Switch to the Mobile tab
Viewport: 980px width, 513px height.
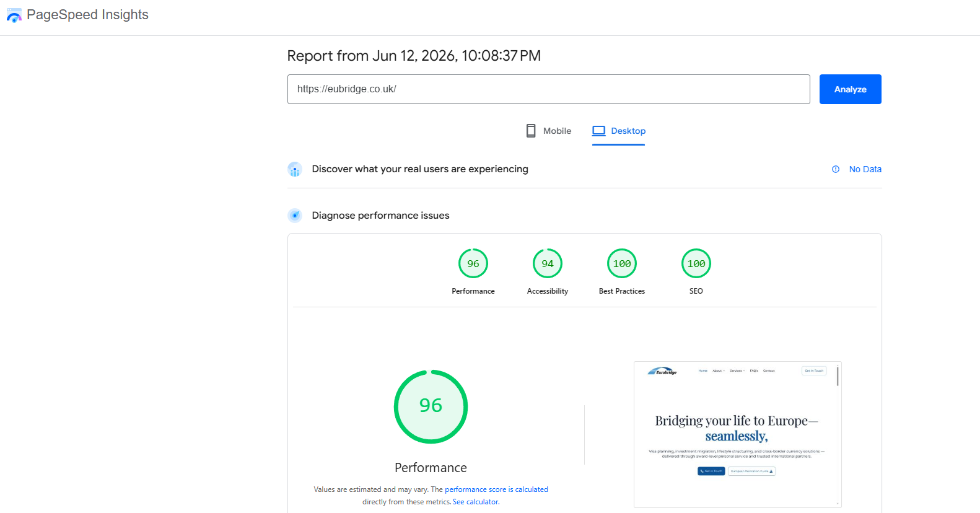pyautogui.click(x=548, y=131)
